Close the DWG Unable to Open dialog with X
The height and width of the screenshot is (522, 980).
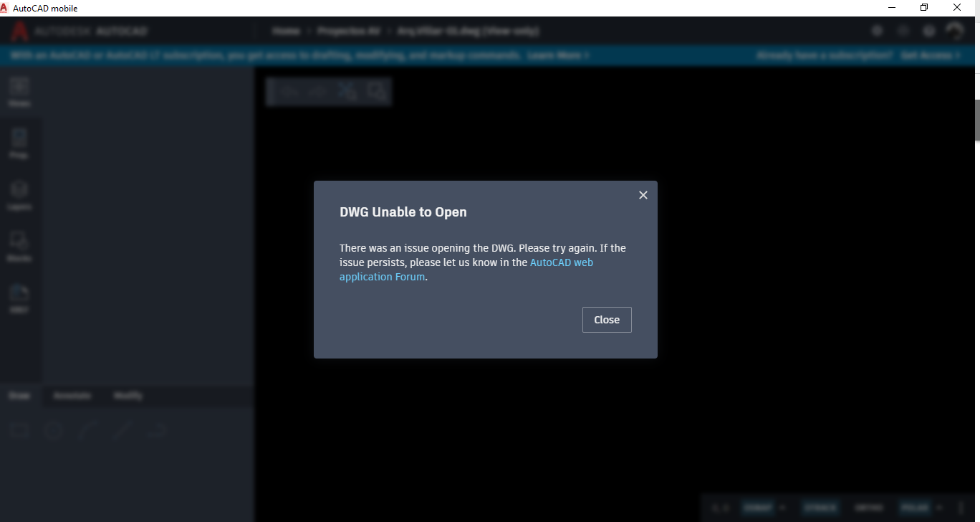643,195
